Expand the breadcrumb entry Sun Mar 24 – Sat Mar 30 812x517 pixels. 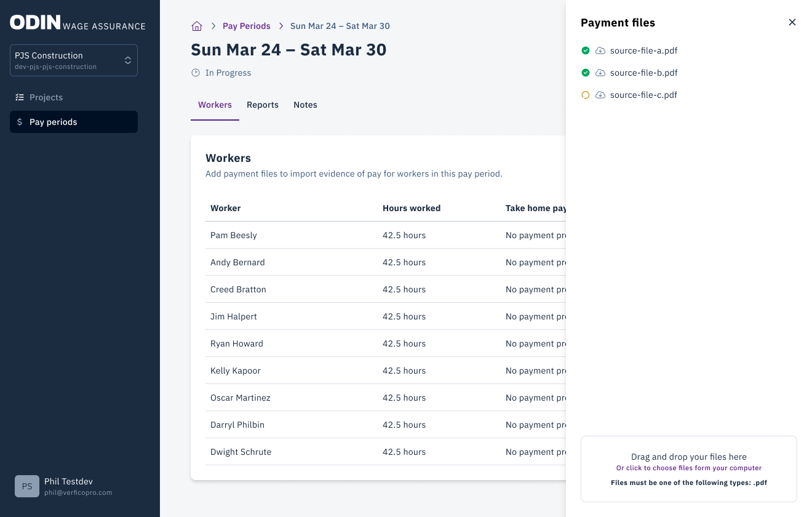tap(340, 26)
